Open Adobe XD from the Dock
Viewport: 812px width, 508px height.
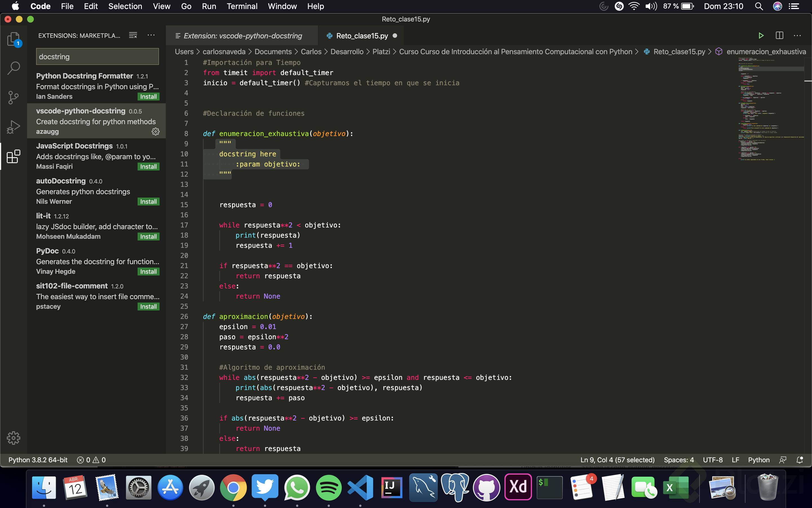[518, 487]
